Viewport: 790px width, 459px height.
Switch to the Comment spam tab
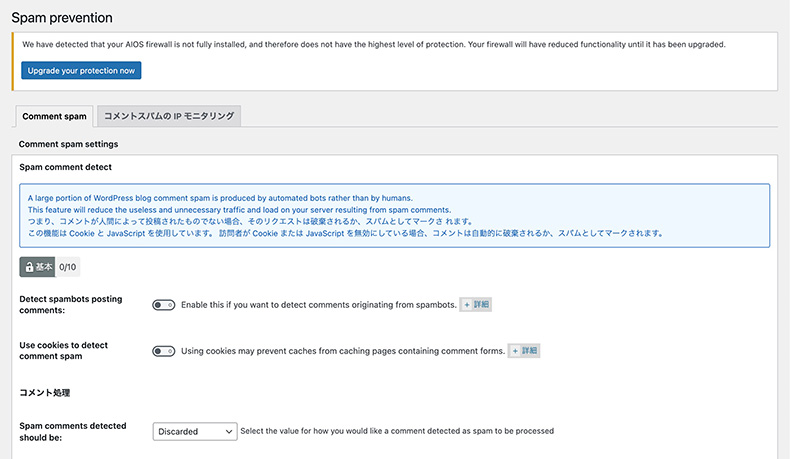tap(55, 116)
